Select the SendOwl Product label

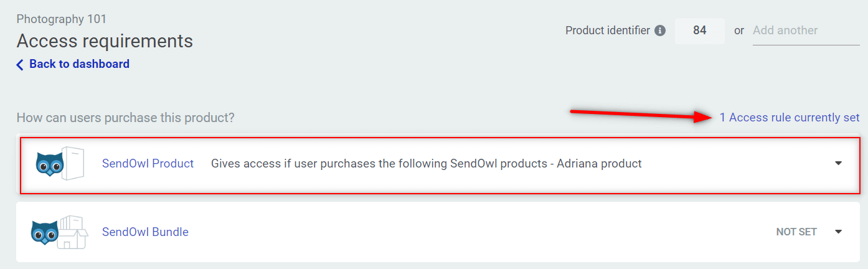point(148,164)
